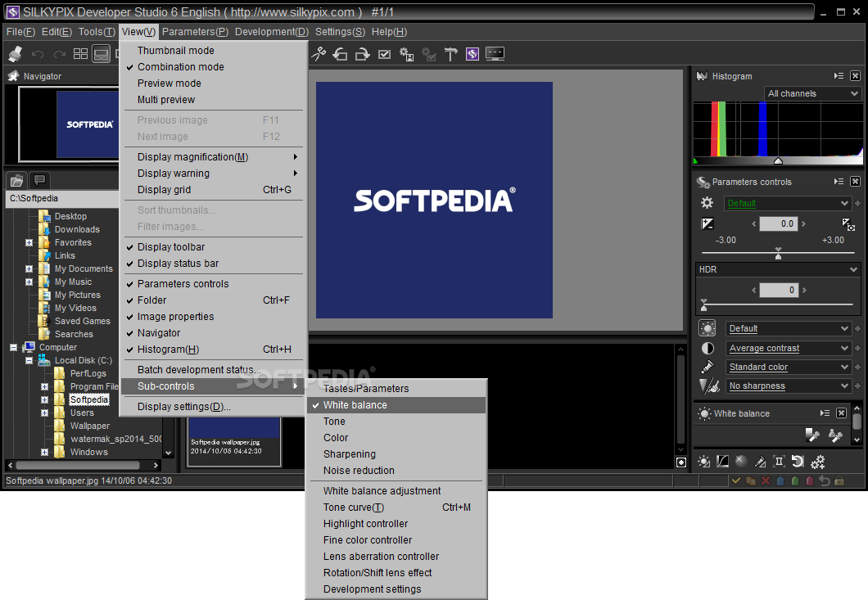Viewport: 868px width, 600px height.
Task: Toggle Folder panel visibility
Action: [213, 300]
